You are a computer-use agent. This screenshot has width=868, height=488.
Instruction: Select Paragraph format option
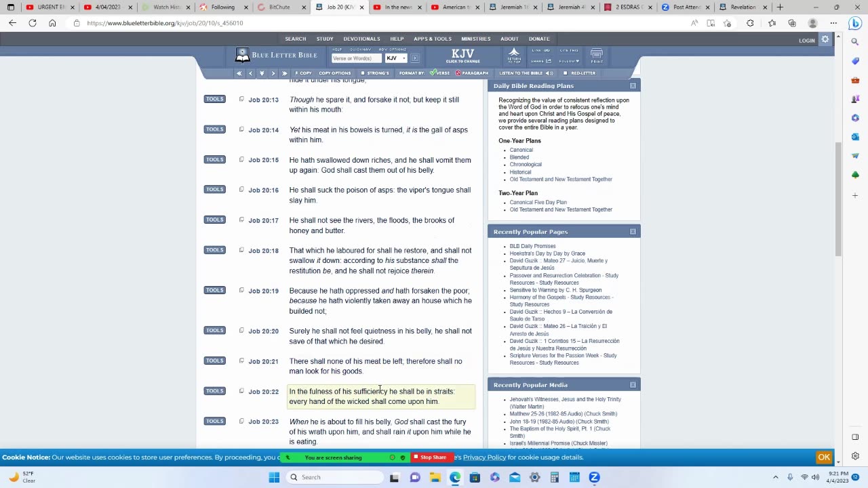point(472,73)
